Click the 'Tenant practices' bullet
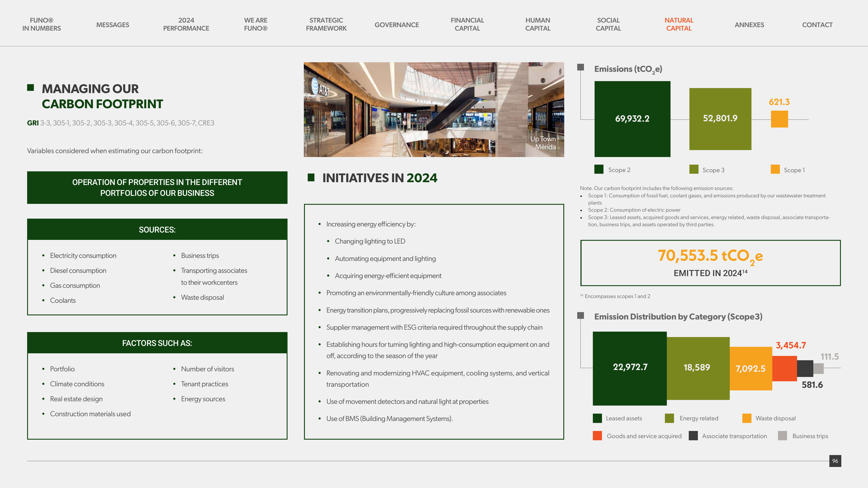 click(205, 384)
